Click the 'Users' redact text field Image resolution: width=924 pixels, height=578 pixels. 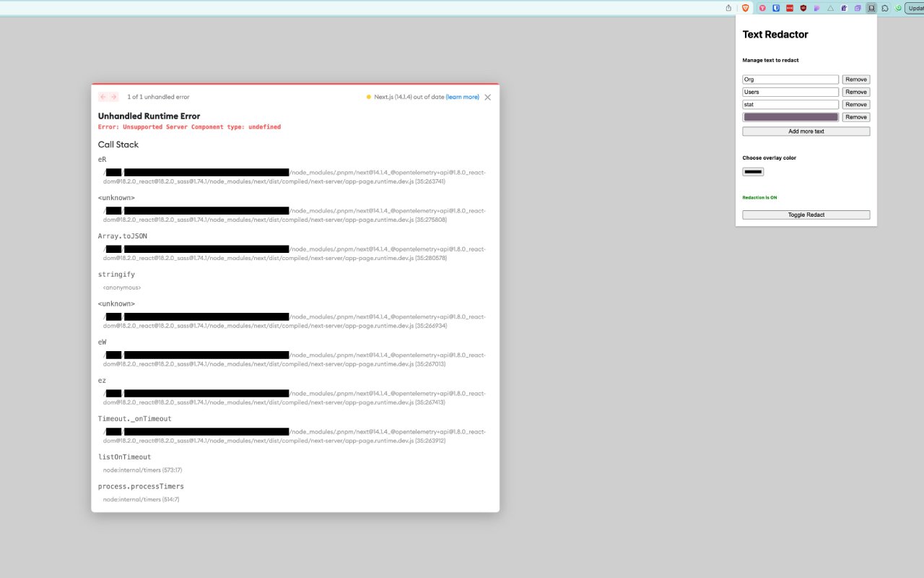point(790,92)
